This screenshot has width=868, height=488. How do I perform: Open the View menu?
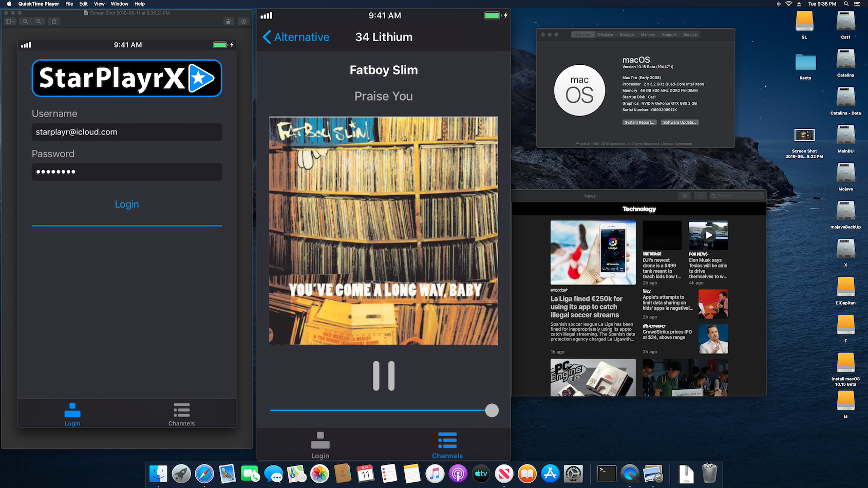pos(99,4)
